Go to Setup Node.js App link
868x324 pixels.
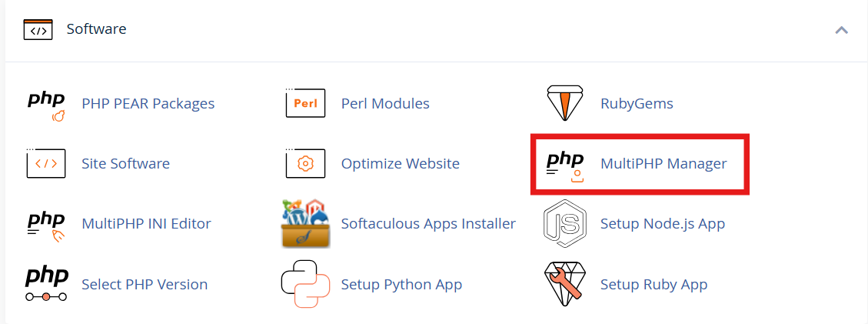click(x=662, y=224)
